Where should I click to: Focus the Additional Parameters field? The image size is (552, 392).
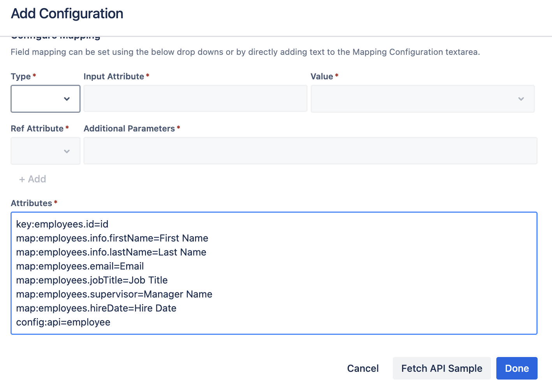tap(310, 151)
